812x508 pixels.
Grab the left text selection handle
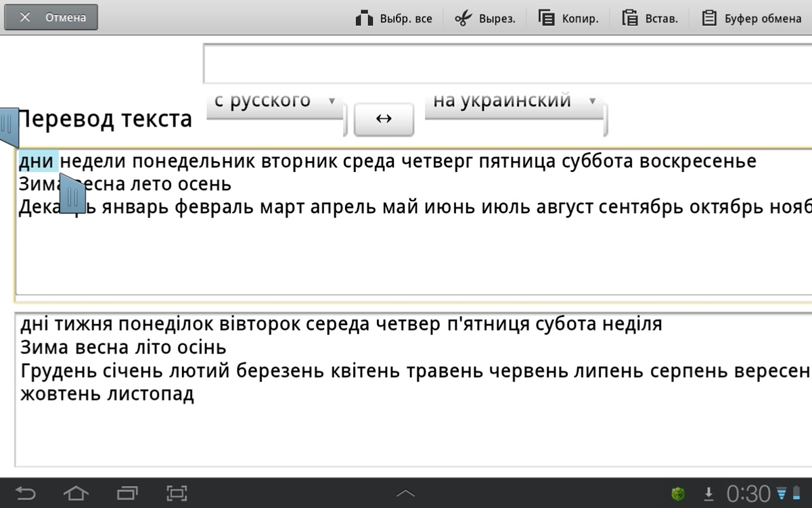point(9,127)
